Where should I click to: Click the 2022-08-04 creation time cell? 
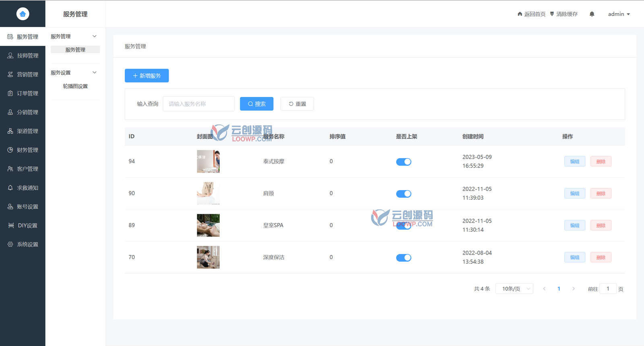(477, 257)
